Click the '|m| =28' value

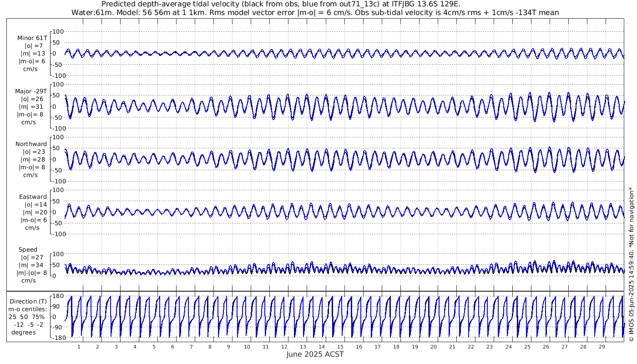click(33, 159)
